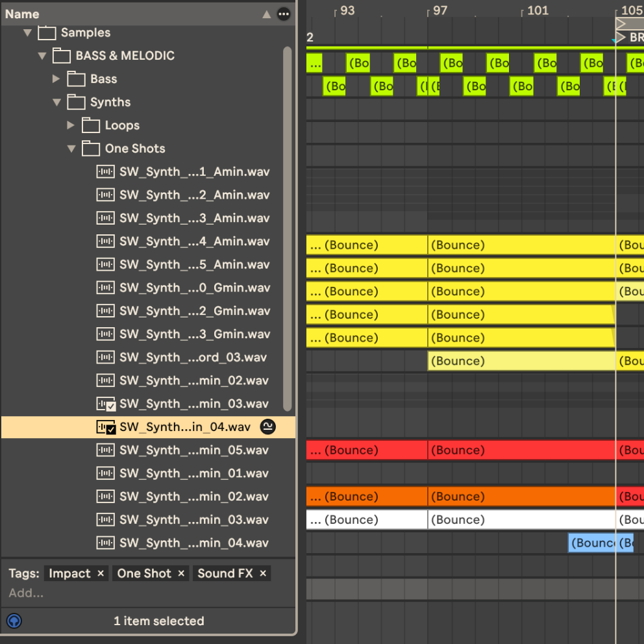This screenshot has height=644, width=644.
Task: Open the browser options menu in Name header
Action: (x=284, y=14)
